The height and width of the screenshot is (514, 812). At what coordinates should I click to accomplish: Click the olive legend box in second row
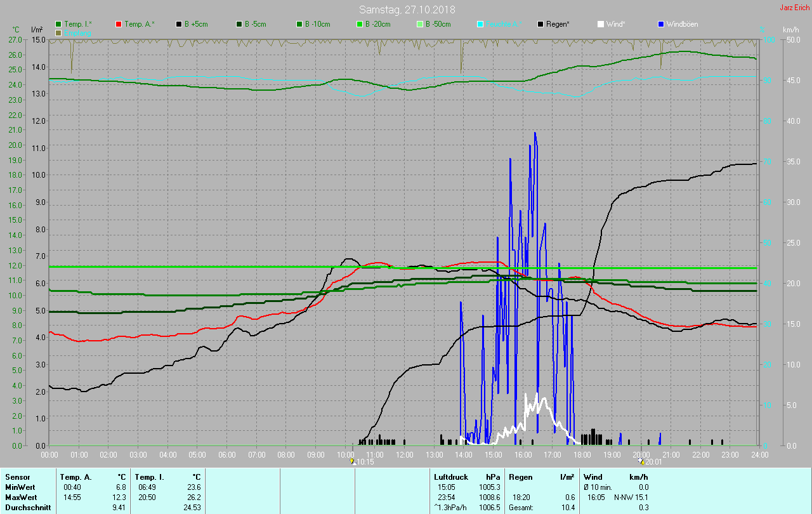59,32
